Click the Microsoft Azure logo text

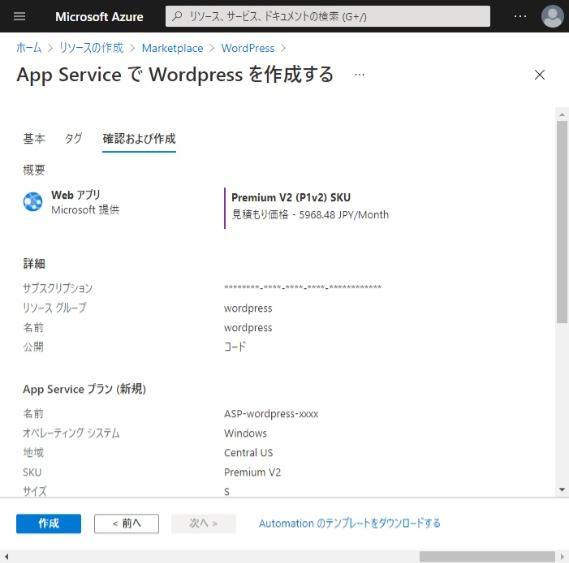pos(99,17)
